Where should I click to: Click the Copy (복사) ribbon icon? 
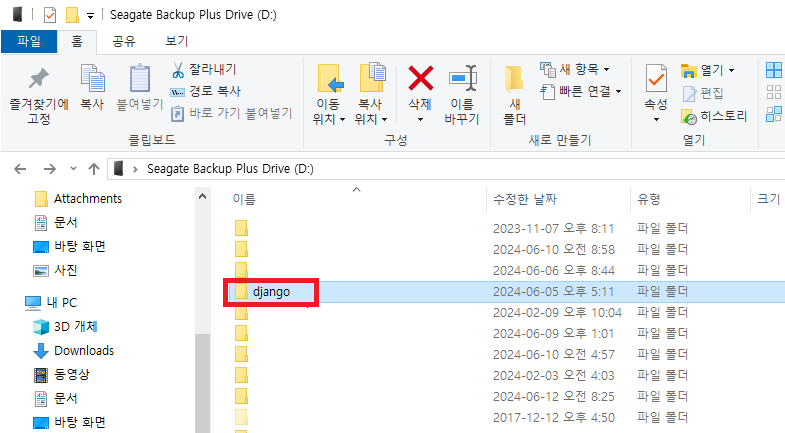click(92, 79)
